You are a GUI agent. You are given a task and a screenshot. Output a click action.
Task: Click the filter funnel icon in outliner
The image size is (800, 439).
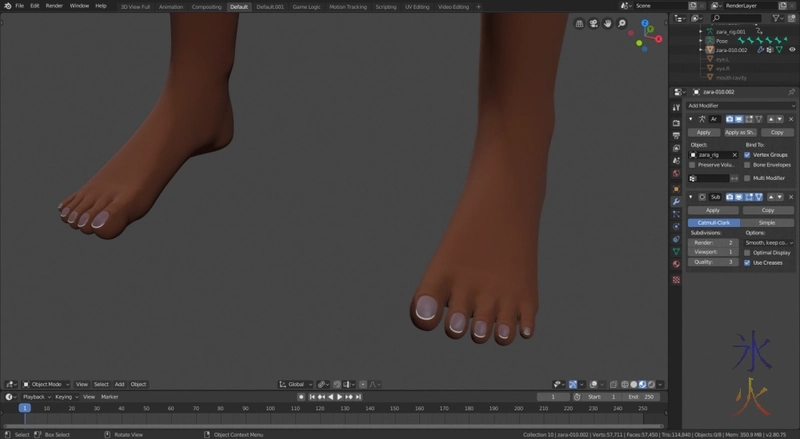[778, 18]
